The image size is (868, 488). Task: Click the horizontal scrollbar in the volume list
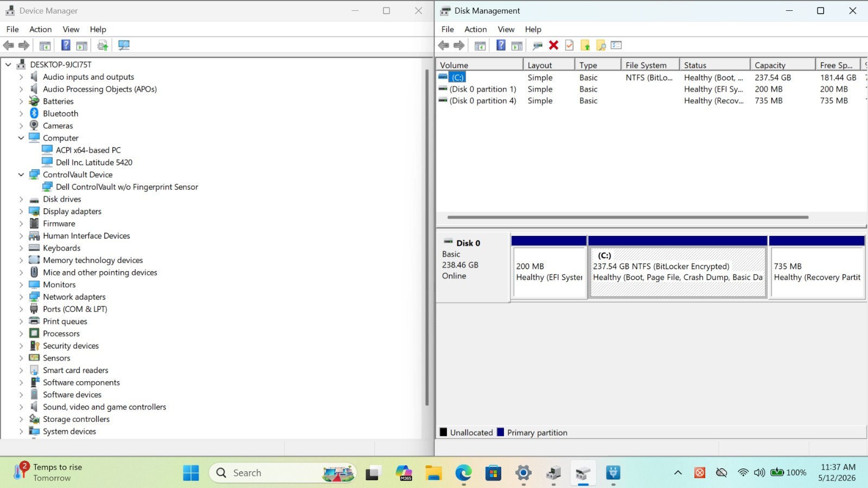(x=628, y=217)
